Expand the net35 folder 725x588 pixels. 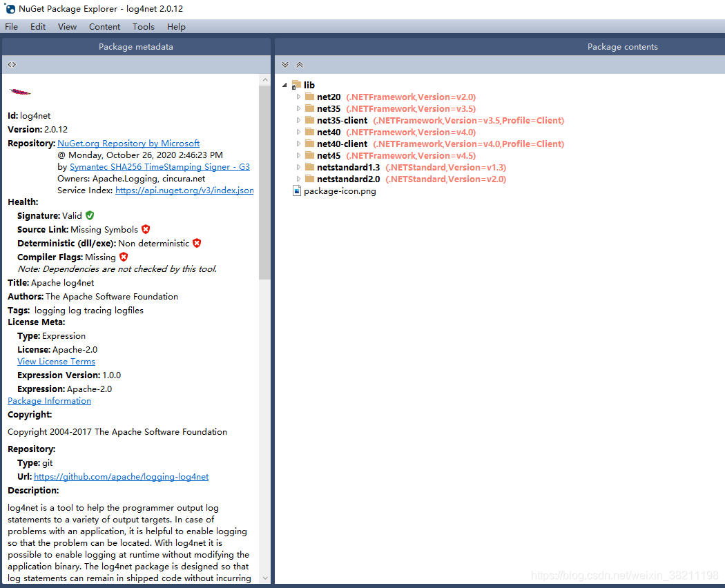click(x=298, y=108)
